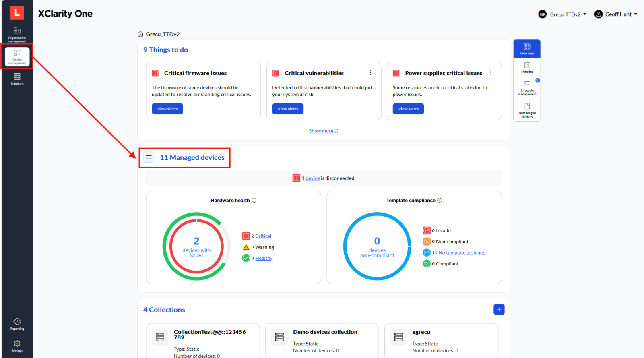Click the Show more link
Image resolution: width=644 pixels, height=358 pixels.
point(323,131)
